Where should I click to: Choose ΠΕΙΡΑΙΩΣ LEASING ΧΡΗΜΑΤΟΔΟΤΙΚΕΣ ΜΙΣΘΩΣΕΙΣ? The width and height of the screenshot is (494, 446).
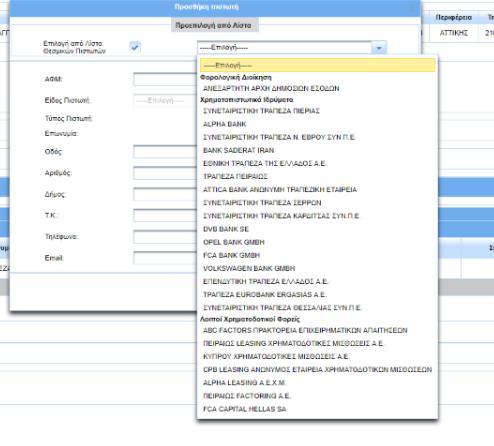pyautogui.click(x=294, y=343)
